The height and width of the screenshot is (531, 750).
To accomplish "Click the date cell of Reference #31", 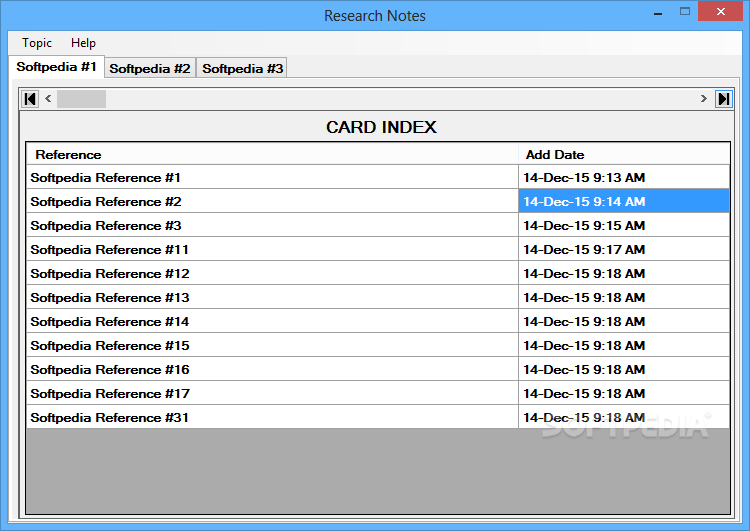I will coord(624,417).
